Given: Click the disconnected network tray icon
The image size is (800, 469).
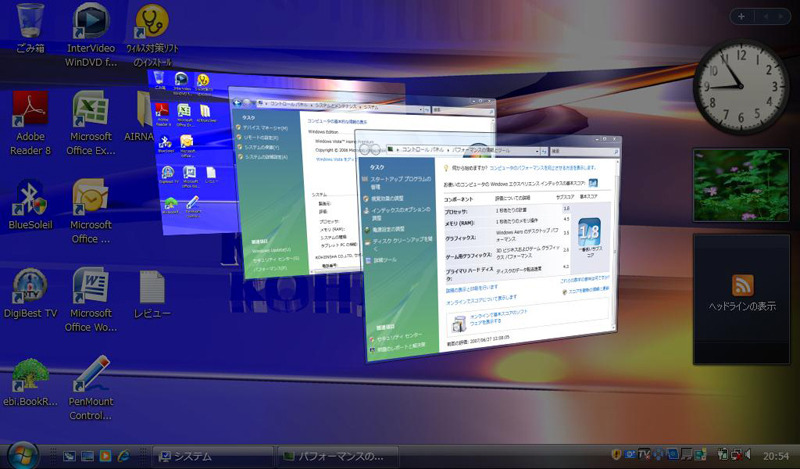Looking at the screenshot, I should click(x=736, y=454).
